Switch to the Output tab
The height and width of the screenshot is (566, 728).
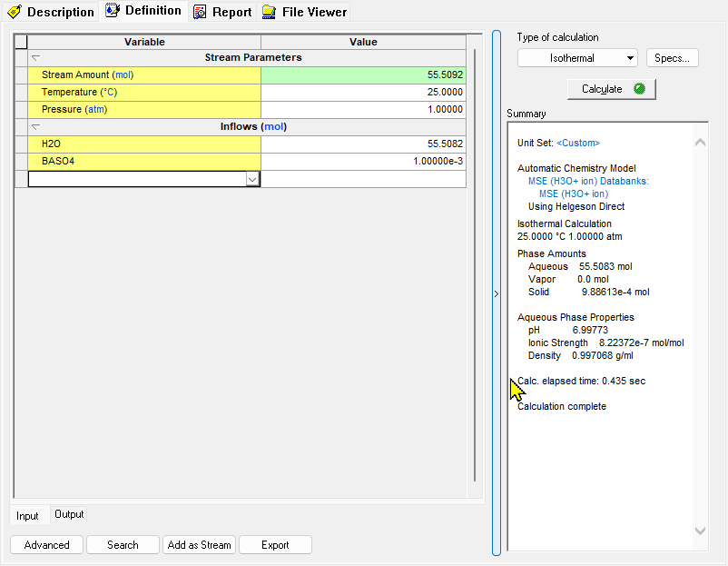[69, 514]
